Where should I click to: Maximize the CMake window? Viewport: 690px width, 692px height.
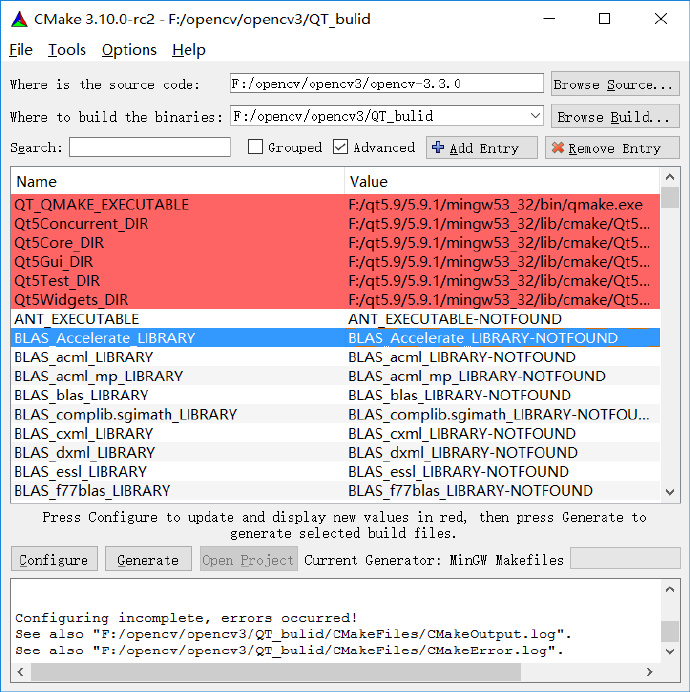tap(604, 19)
